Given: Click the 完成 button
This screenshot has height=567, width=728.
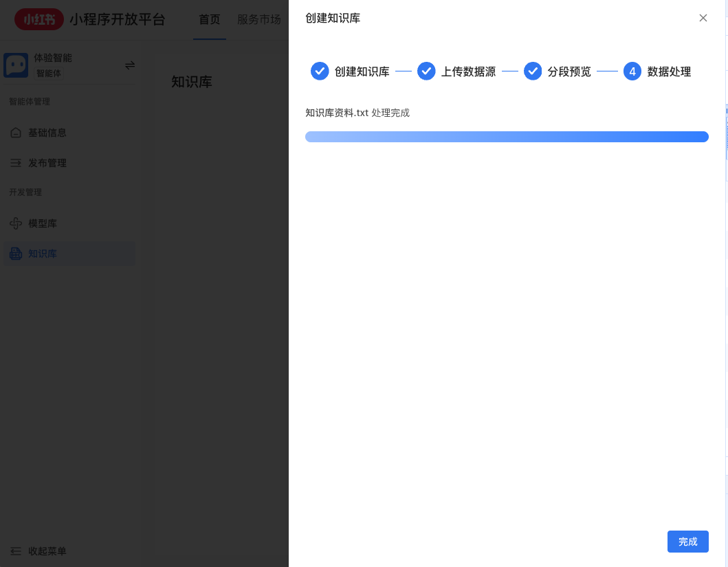Looking at the screenshot, I should (x=687, y=542).
